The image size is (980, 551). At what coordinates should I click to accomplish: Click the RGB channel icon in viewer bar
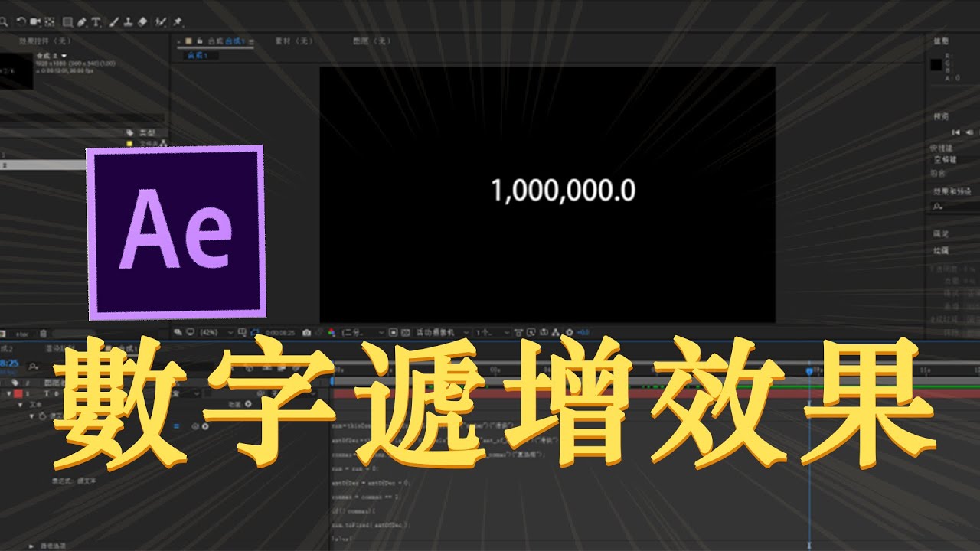332,332
